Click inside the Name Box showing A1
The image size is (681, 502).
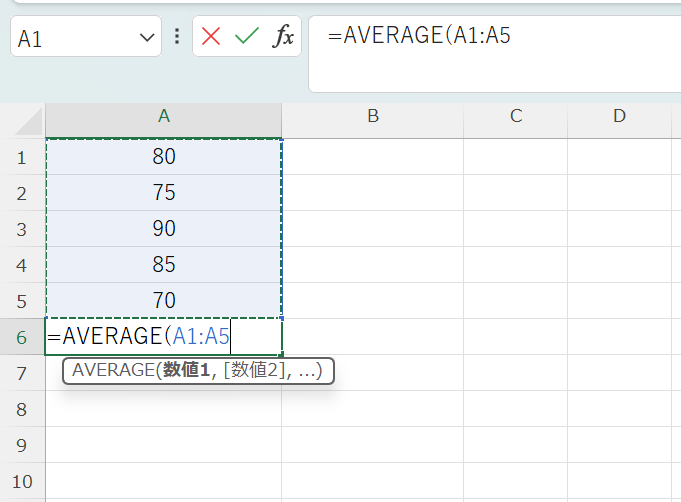pyautogui.click(x=70, y=38)
